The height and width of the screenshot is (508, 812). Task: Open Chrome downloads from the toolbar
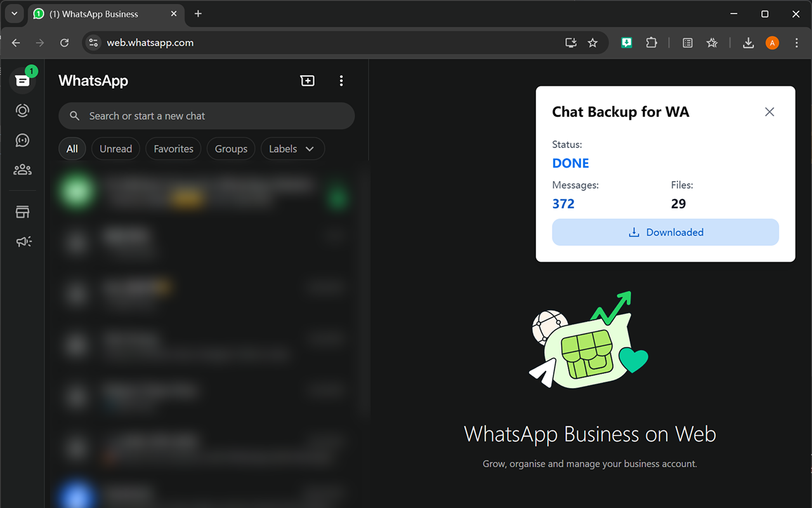click(x=748, y=43)
